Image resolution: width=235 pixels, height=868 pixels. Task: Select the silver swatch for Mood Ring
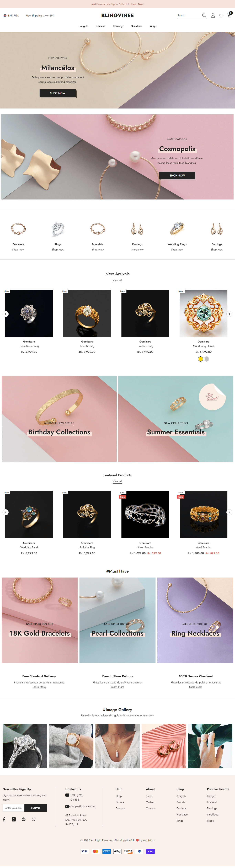(207, 359)
